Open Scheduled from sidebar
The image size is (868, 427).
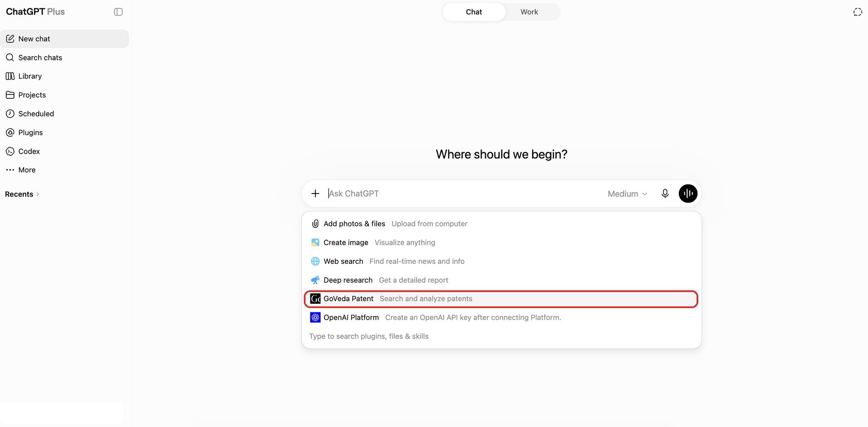click(x=65, y=114)
